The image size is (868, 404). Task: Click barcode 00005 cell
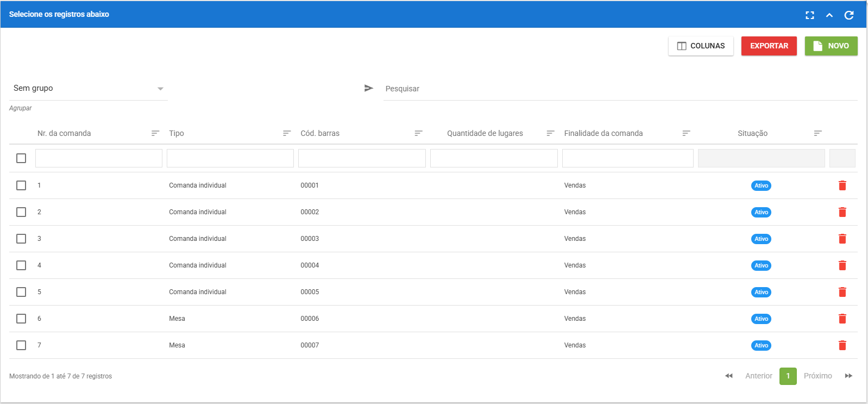(x=310, y=292)
